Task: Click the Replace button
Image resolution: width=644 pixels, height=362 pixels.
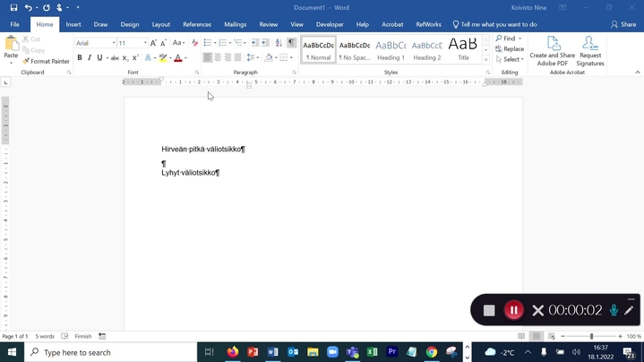Action: [x=510, y=49]
